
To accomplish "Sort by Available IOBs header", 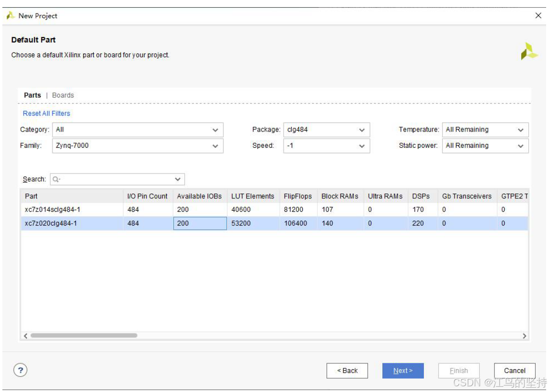I will (x=200, y=196).
